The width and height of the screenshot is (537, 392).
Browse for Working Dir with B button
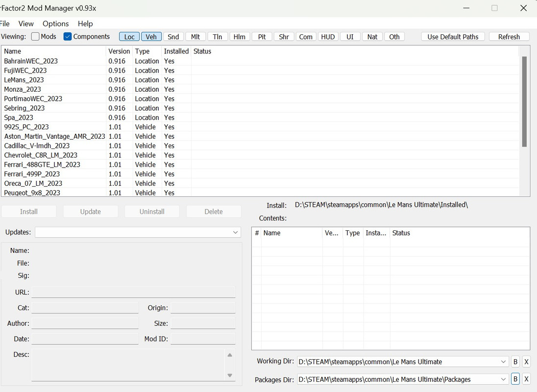coord(515,362)
